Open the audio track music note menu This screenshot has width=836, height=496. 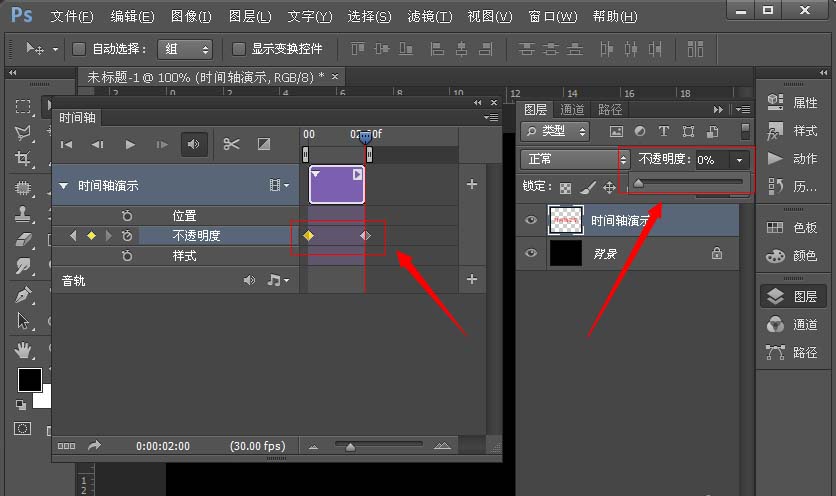pyautogui.click(x=278, y=280)
